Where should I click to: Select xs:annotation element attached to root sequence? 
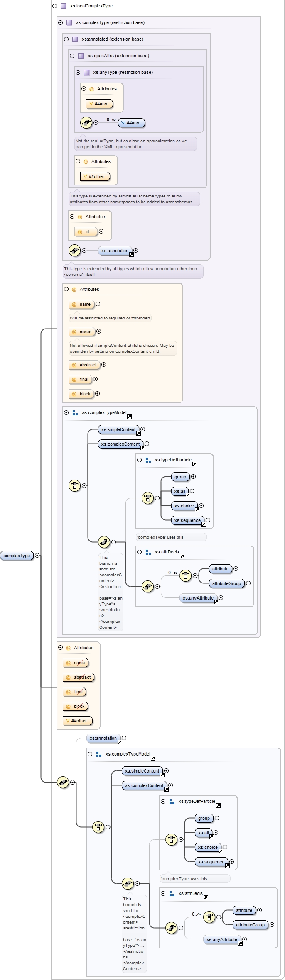103,739
